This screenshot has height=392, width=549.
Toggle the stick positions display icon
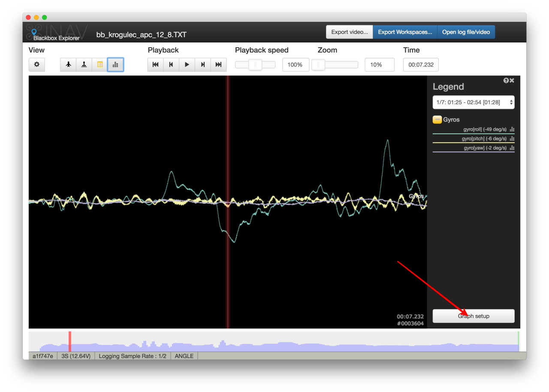(84, 64)
